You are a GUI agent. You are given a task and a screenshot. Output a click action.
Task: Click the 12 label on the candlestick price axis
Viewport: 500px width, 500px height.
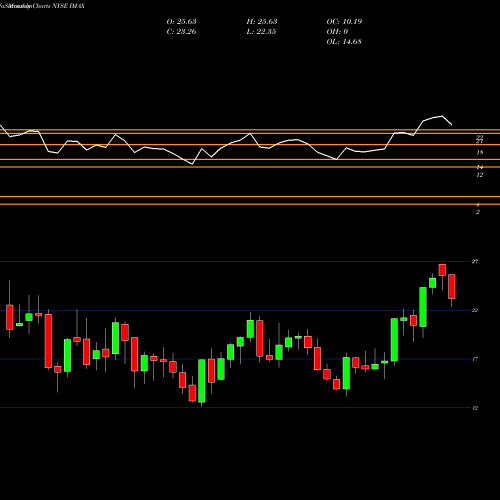coord(475,408)
